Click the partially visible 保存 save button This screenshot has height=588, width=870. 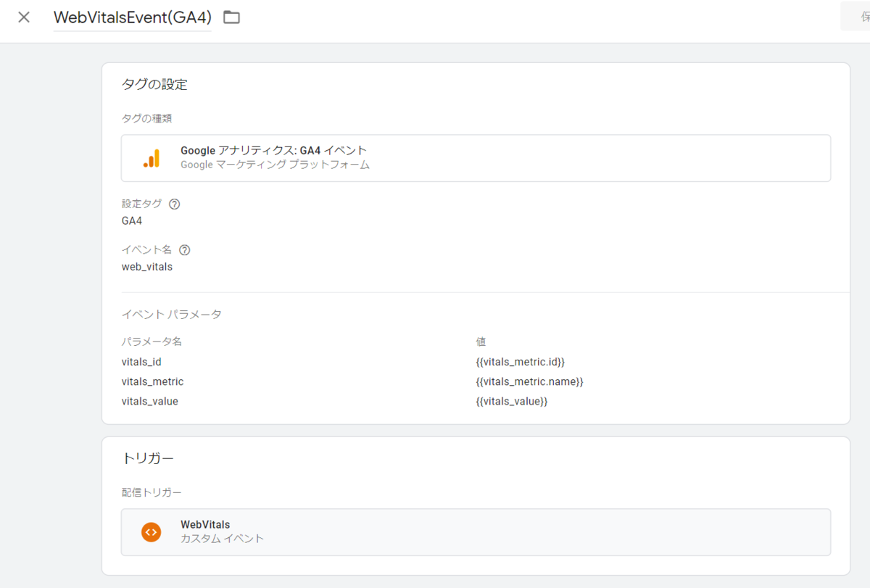point(855,17)
